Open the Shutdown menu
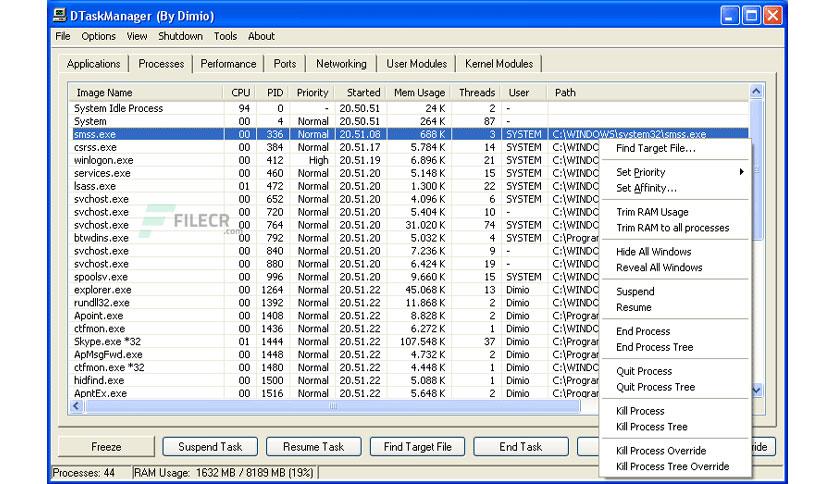The height and width of the screenshot is (484, 836). (x=180, y=36)
